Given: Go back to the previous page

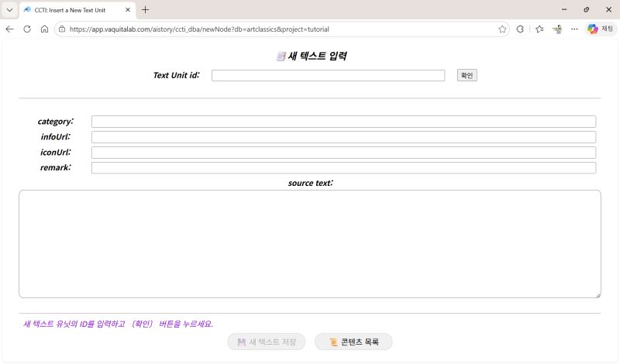Looking at the screenshot, I should pyautogui.click(x=9, y=29).
